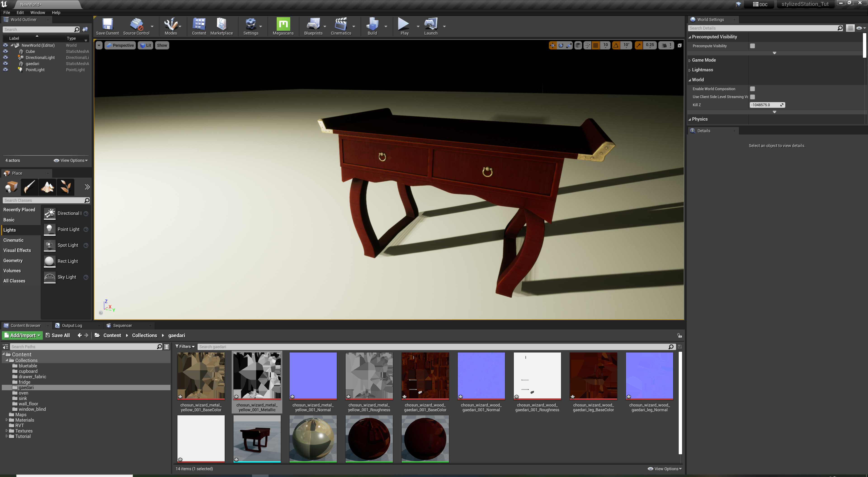This screenshot has height=477, width=868.
Task: Expand the Lightmass section
Action: click(x=702, y=70)
